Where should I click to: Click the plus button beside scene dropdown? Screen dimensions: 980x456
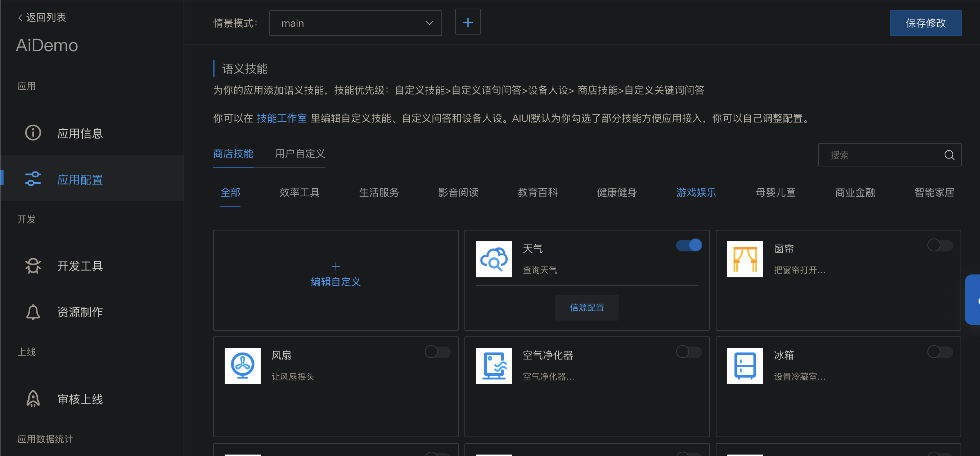pos(468,22)
